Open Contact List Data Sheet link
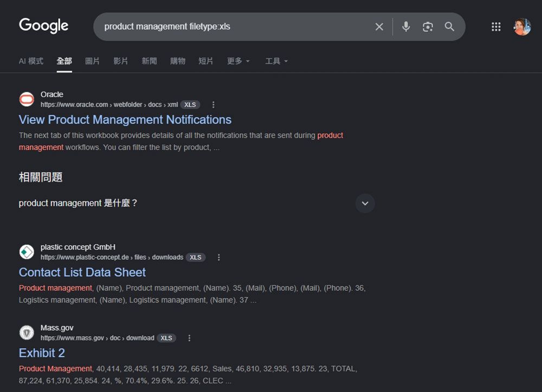542x392 pixels. click(82, 272)
